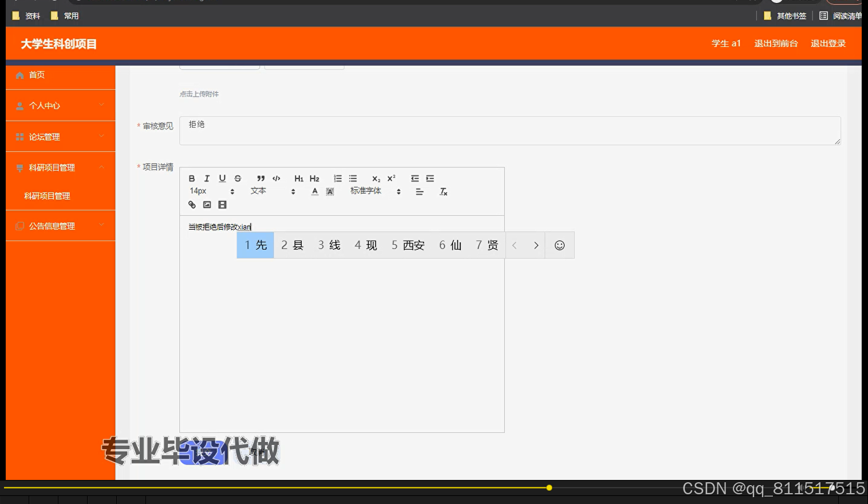The width and height of the screenshot is (868, 504).
Task: Choose IME candidate 6 仙
Action: coord(450,245)
